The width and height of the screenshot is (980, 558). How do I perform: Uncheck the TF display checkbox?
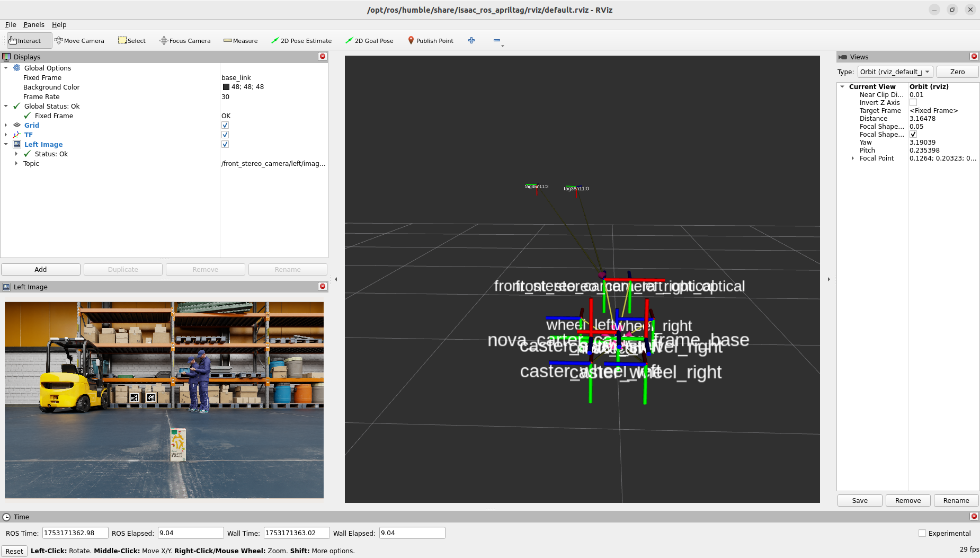click(x=225, y=135)
